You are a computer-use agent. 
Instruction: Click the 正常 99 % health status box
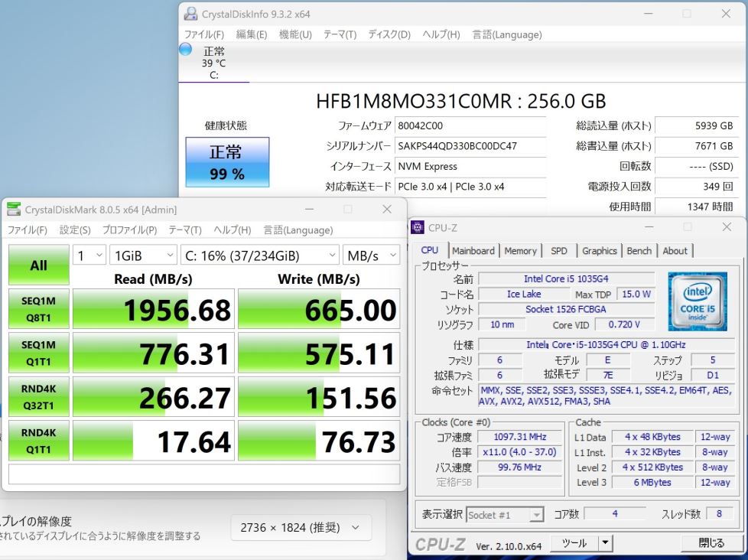click(x=227, y=162)
